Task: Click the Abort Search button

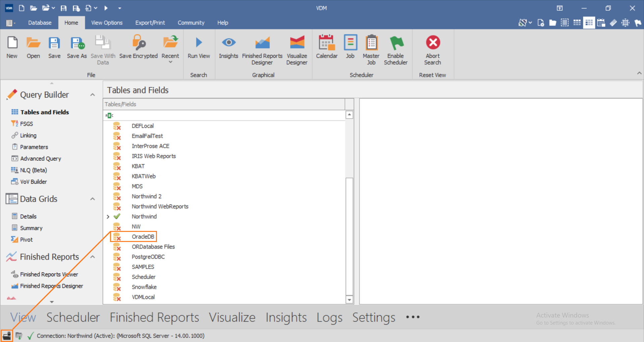Action: [433, 50]
